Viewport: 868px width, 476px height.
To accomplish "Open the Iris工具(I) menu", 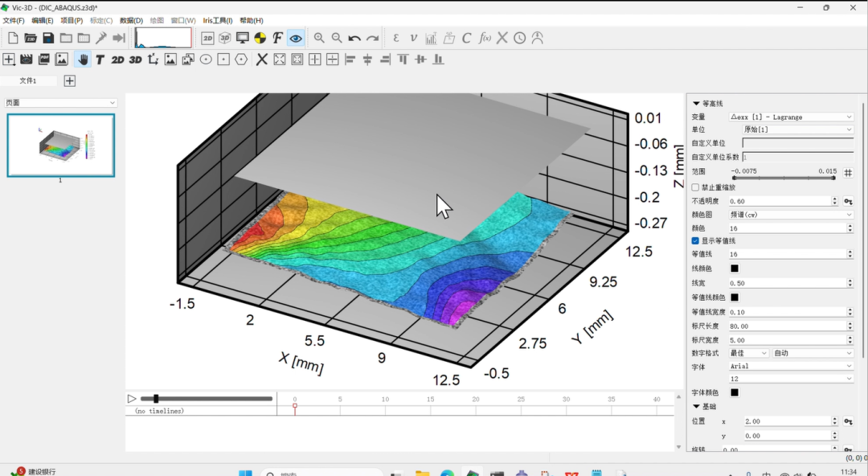I will 218,20.
